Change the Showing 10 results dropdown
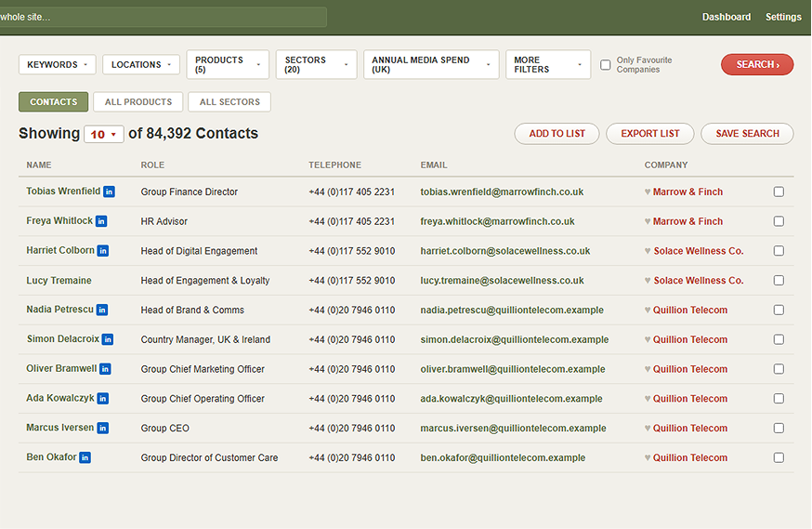 [x=104, y=134]
